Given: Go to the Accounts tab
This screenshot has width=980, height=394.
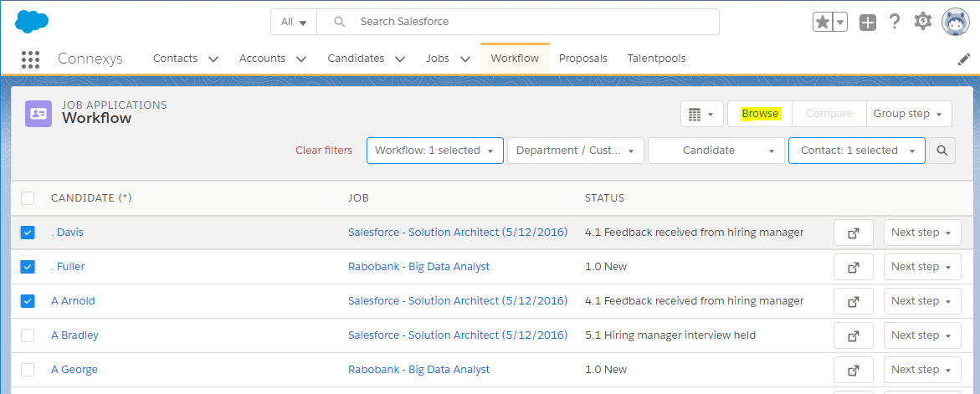Looking at the screenshot, I should click(263, 58).
